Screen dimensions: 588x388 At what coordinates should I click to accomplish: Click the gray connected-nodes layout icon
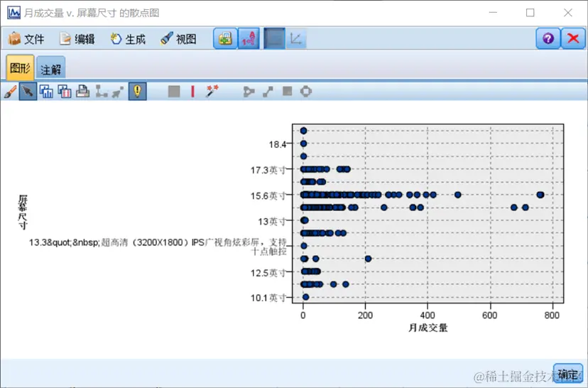tap(102, 92)
